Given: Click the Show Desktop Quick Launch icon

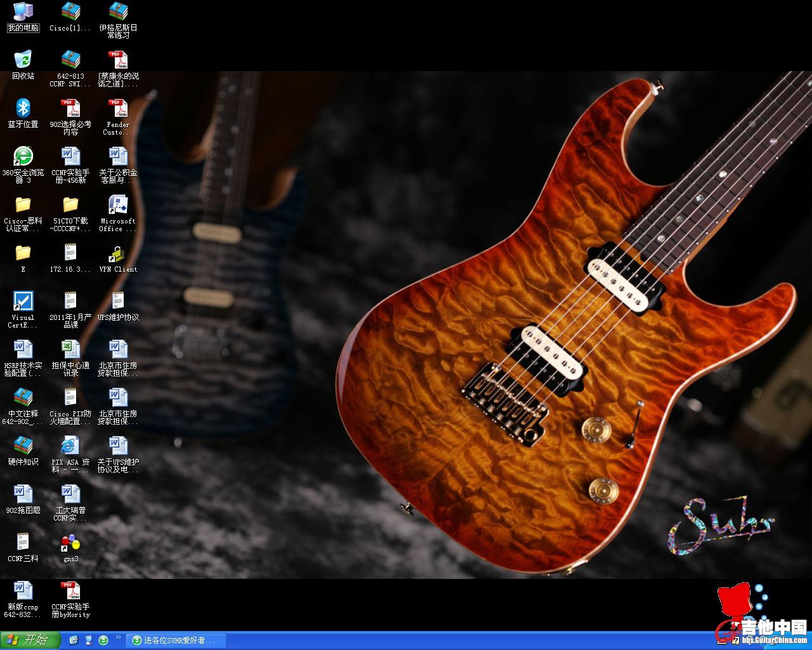Looking at the screenshot, I should click(89, 640).
